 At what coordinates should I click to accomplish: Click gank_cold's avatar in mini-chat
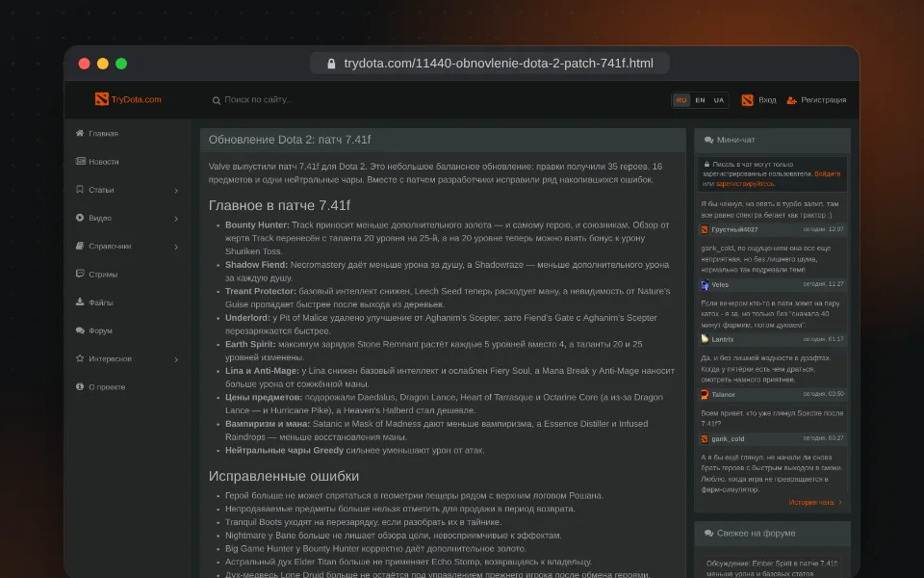[x=705, y=439]
